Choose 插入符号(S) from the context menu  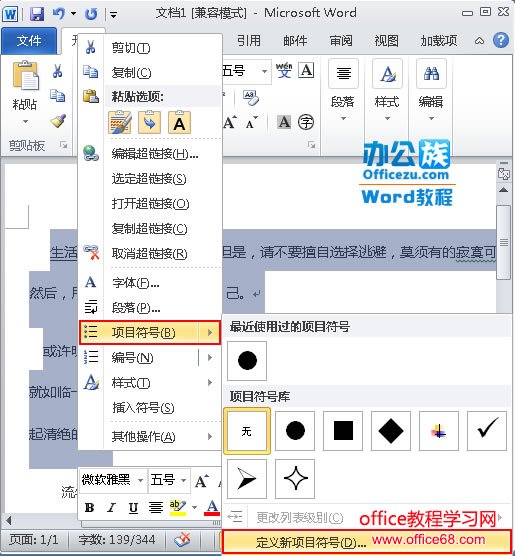pos(150,408)
